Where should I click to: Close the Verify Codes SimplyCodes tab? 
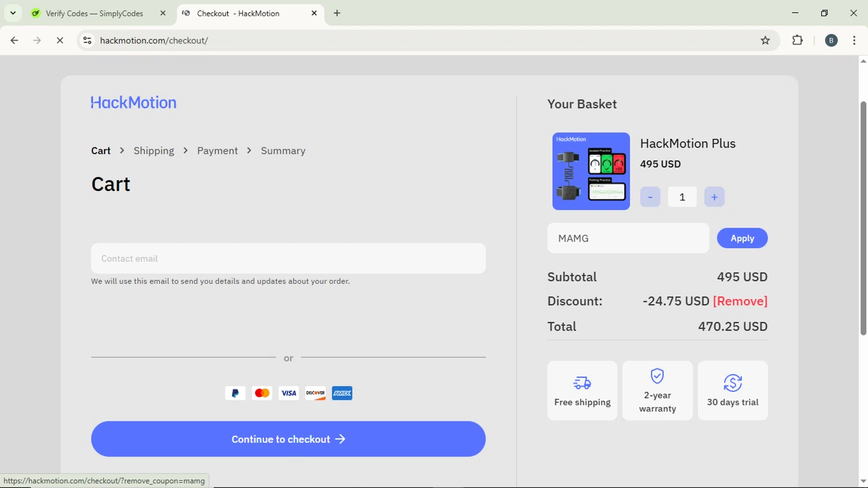pyautogui.click(x=163, y=13)
